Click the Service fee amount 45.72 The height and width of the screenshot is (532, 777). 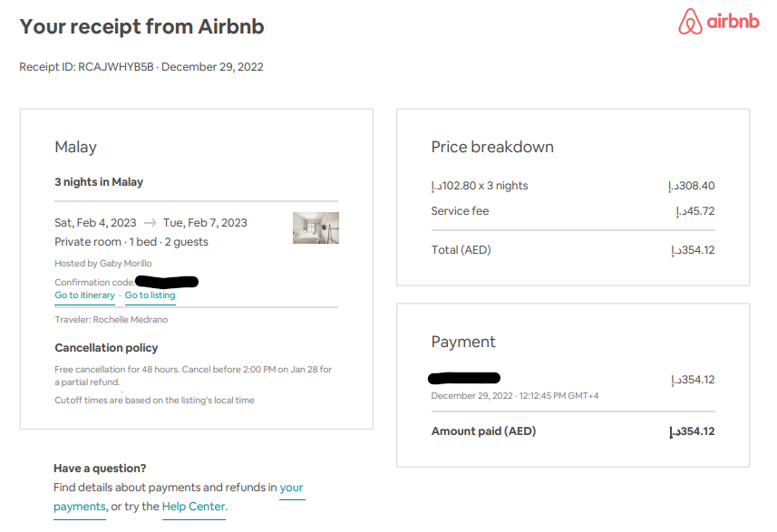click(x=695, y=211)
